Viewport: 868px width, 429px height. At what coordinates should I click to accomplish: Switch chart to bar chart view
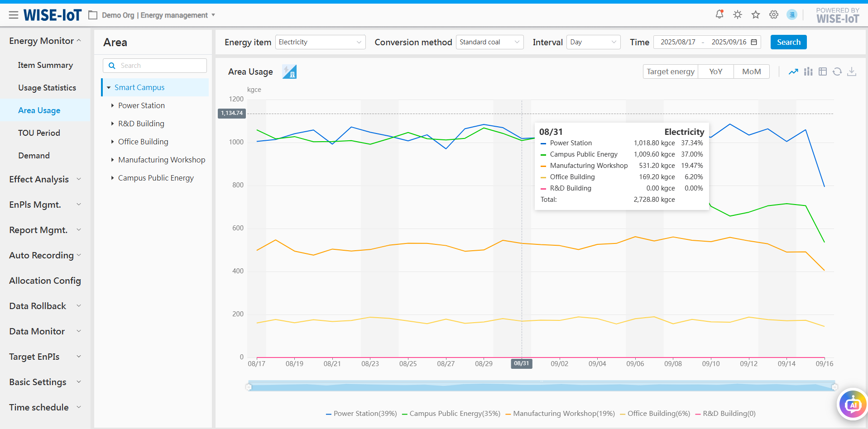808,71
